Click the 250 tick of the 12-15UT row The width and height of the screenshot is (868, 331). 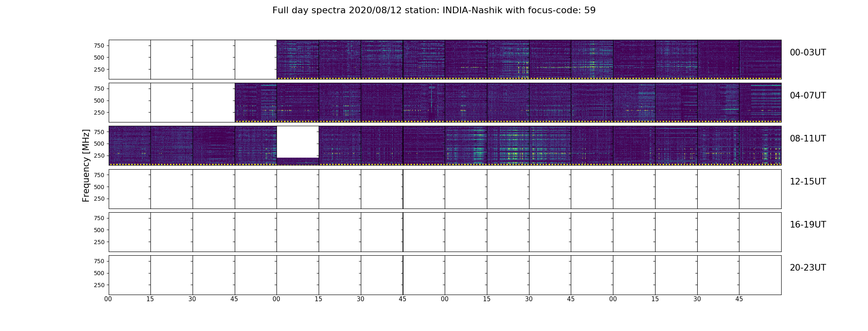pyautogui.click(x=99, y=199)
